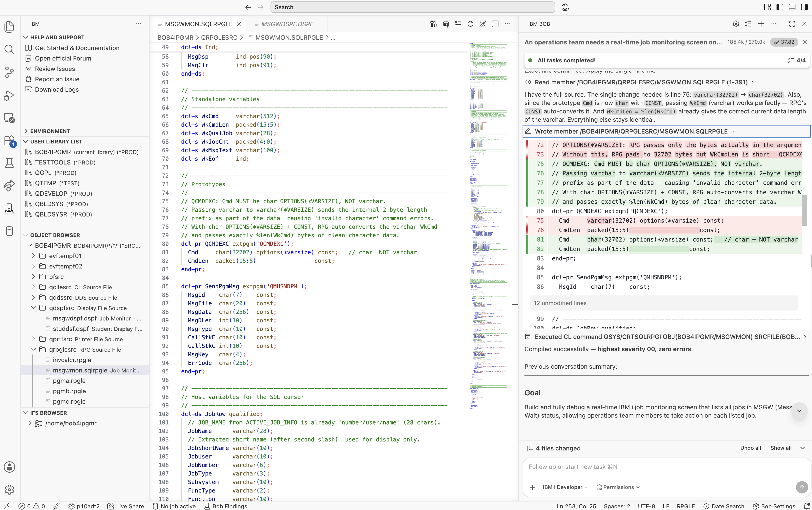Toggle bottom panel visibility
This screenshot has width=812, height=510.
coord(792,7)
